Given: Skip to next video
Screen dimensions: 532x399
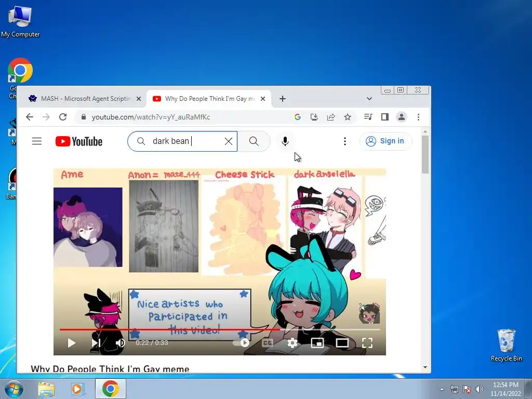Looking at the screenshot, I should tap(96, 343).
